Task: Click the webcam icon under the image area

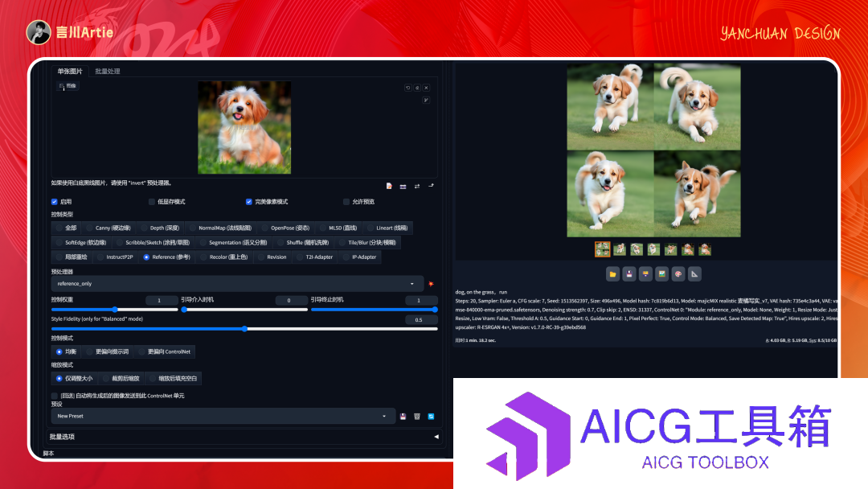Action: pyautogui.click(x=403, y=186)
